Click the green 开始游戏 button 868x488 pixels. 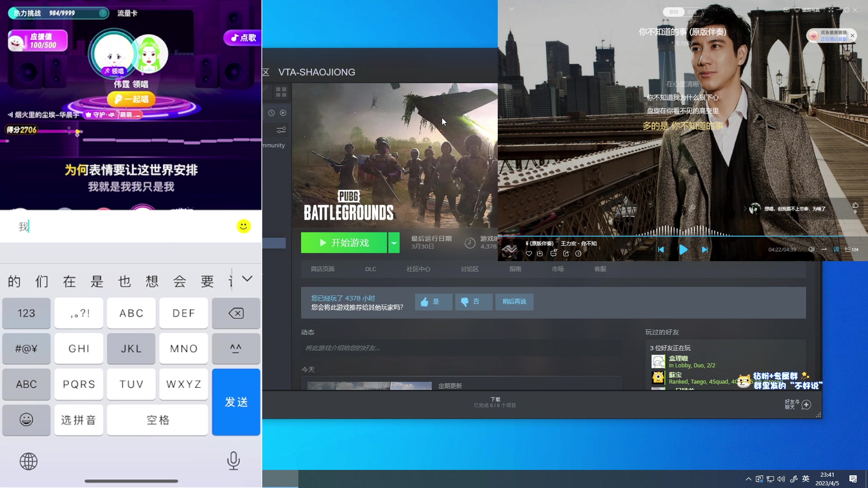coord(344,243)
